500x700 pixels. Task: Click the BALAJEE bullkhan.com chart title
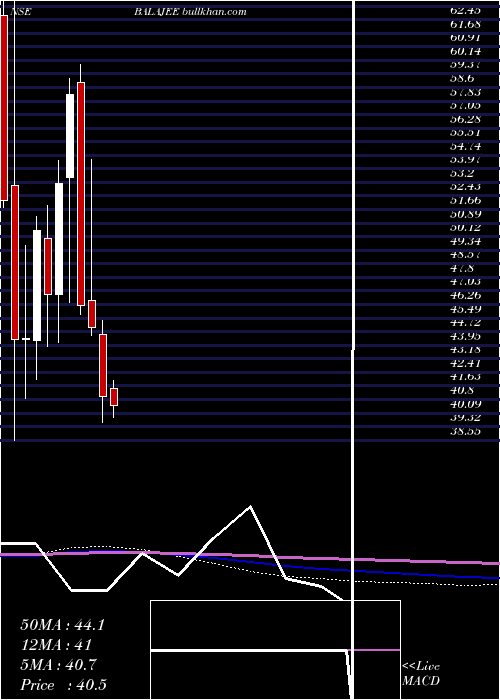pyautogui.click(x=190, y=12)
